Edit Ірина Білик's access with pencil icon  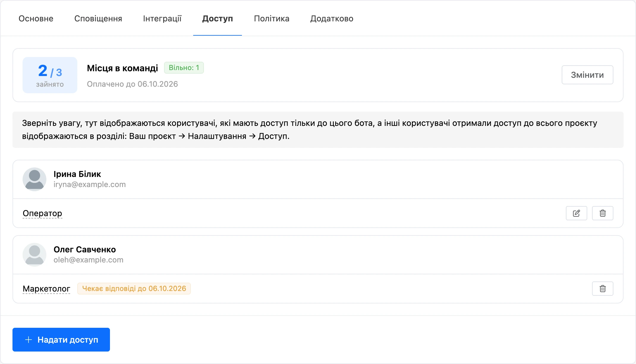(576, 213)
